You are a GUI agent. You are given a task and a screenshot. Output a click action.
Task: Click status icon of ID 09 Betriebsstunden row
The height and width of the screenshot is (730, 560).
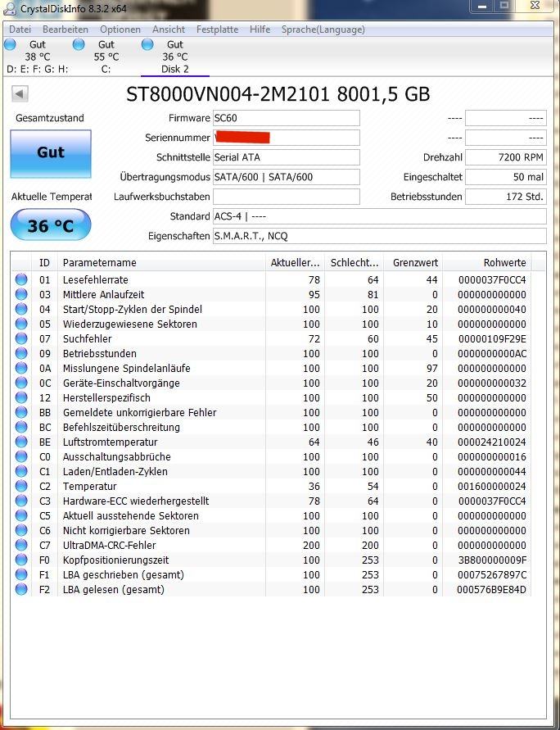(x=21, y=353)
